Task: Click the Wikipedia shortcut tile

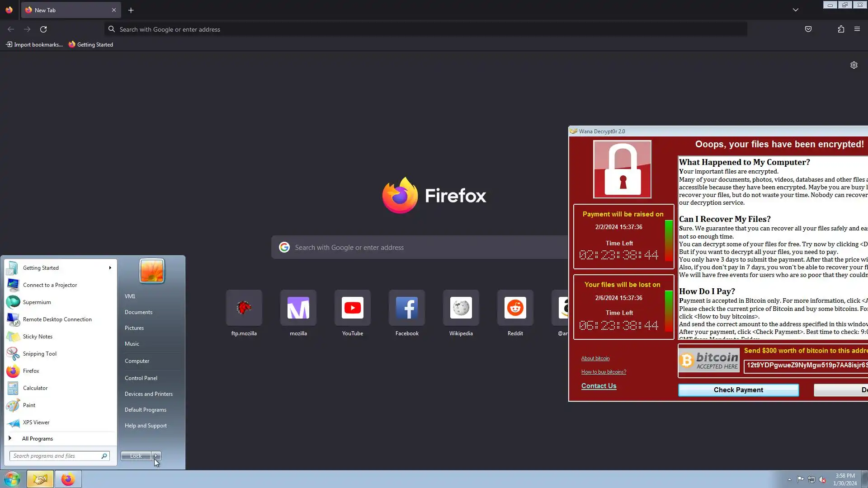Action: pos(461,308)
